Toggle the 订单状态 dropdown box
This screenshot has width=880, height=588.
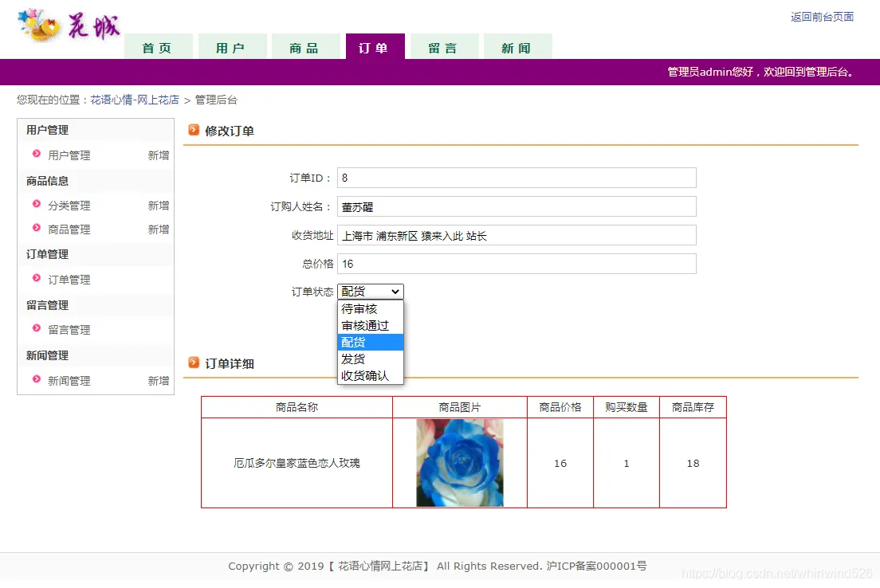click(371, 291)
